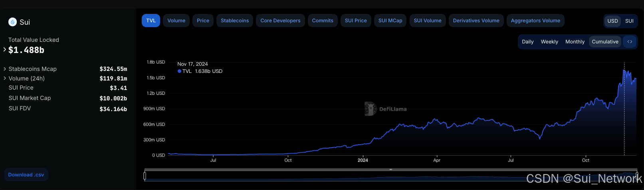Click the Sui water-drop logo icon
Screen dimensions: 644x190
12,22
